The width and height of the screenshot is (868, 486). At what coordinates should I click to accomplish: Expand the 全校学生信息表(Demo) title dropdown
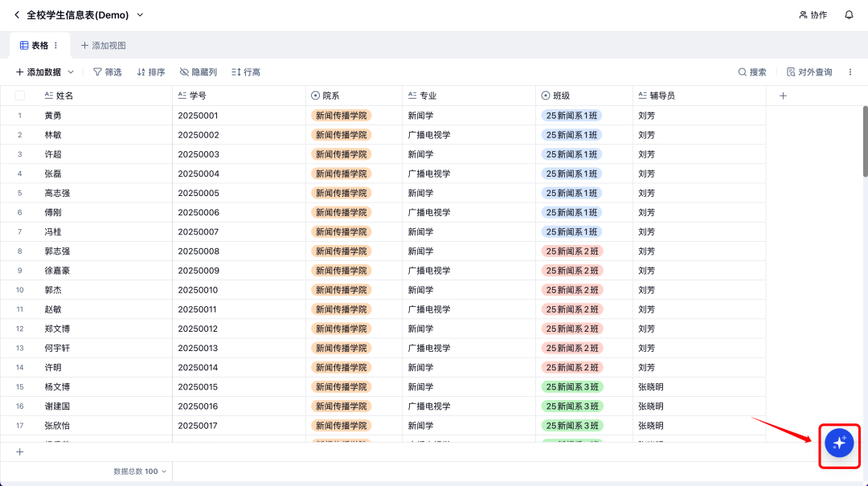tap(140, 15)
